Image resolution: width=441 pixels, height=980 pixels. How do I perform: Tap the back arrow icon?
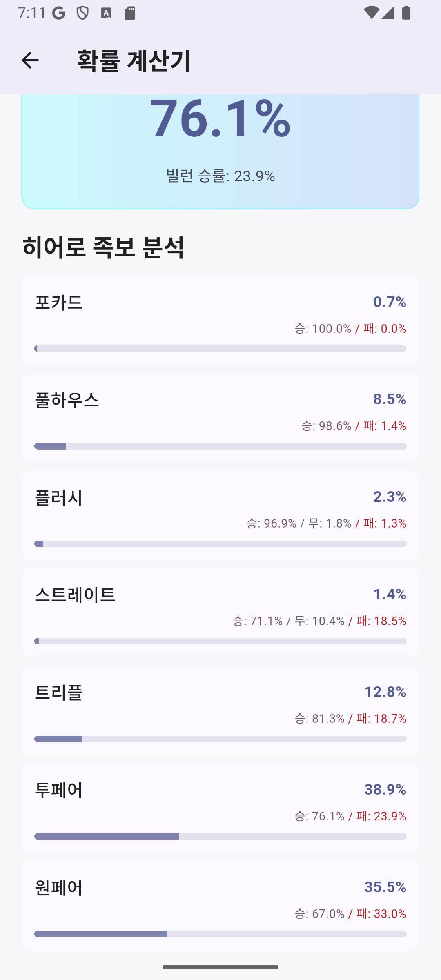click(x=30, y=60)
